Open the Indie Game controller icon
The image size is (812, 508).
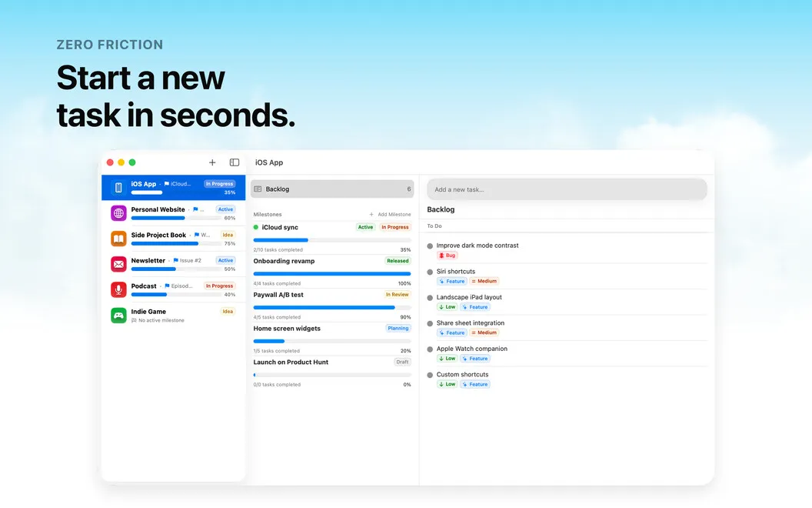click(118, 315)
